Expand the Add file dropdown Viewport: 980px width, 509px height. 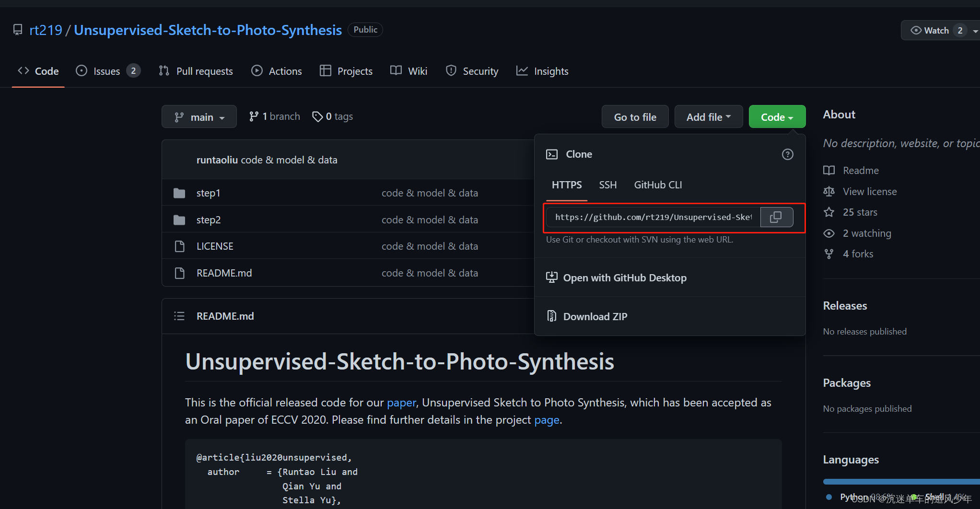pos(709,117)
